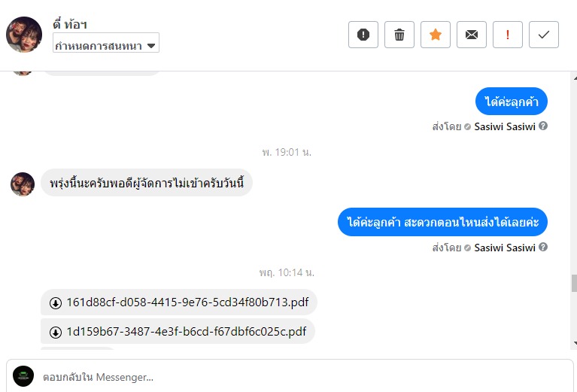Flag conversation with red exclamation icon
Image resolution: width=577 pixels, height=392 pixels.
click(508, 35)
